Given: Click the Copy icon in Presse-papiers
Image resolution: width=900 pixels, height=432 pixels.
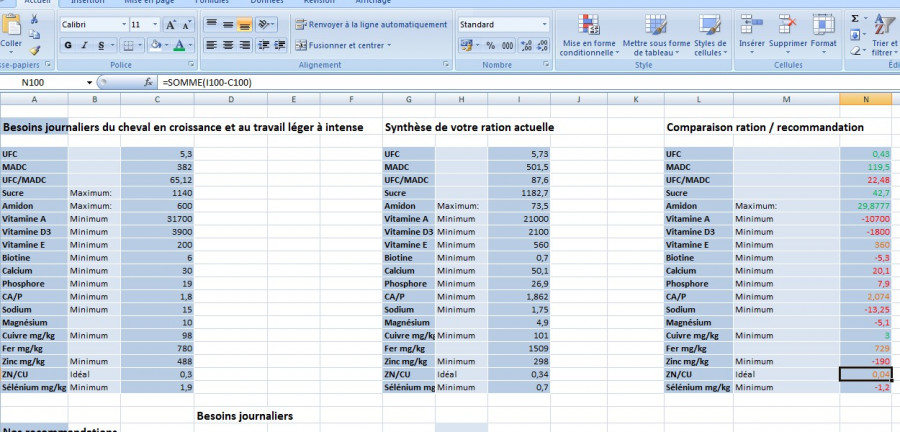Looking at the screenshot, I should (34, 35).
